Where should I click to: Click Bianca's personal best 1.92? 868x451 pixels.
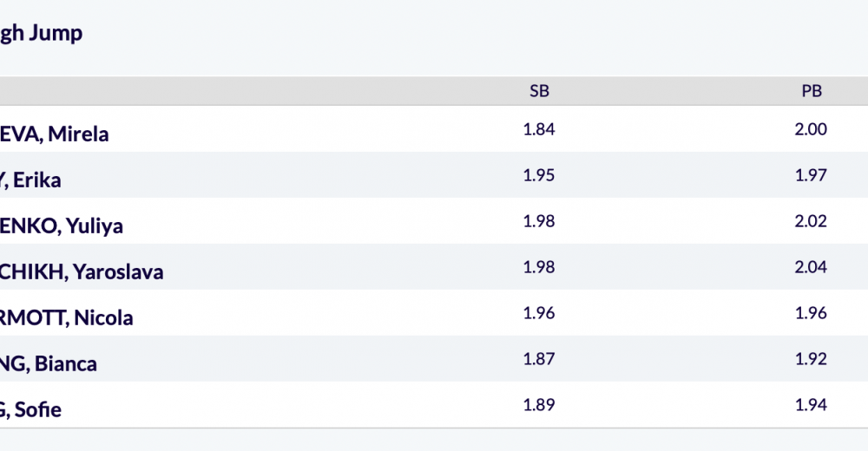pyautogui.click(x=811, y=358)
